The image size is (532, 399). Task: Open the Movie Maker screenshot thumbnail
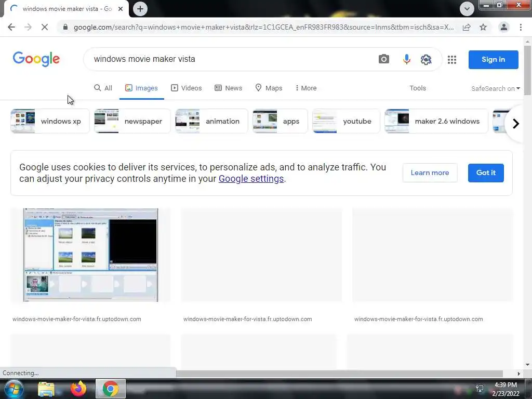click(90, 255)
